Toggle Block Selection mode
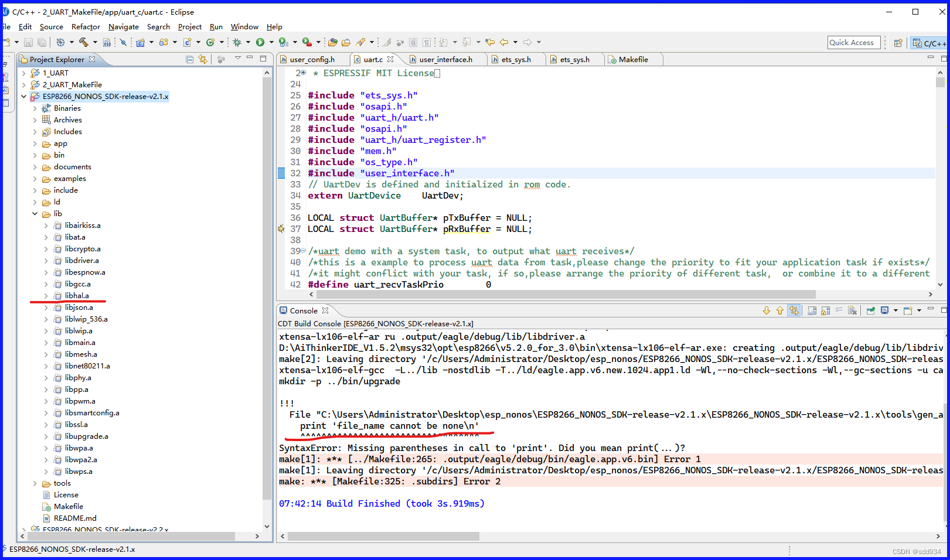This screenshot has height=560, width=950. coord(413,42)
